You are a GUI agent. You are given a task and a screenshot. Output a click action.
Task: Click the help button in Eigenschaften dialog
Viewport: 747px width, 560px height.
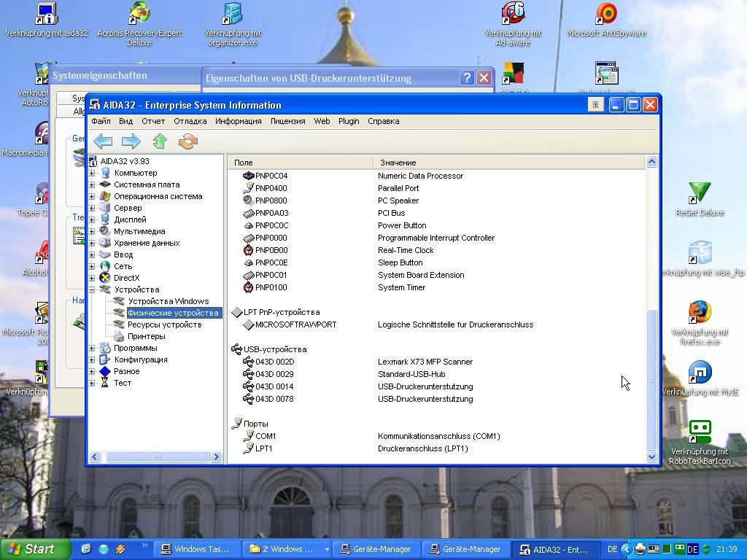(467, 78)
